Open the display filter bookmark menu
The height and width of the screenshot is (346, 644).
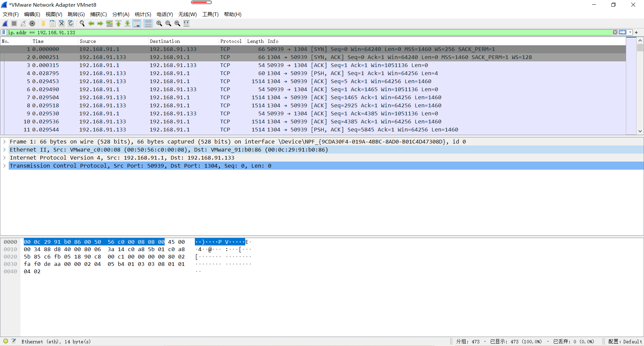point(4,33)
